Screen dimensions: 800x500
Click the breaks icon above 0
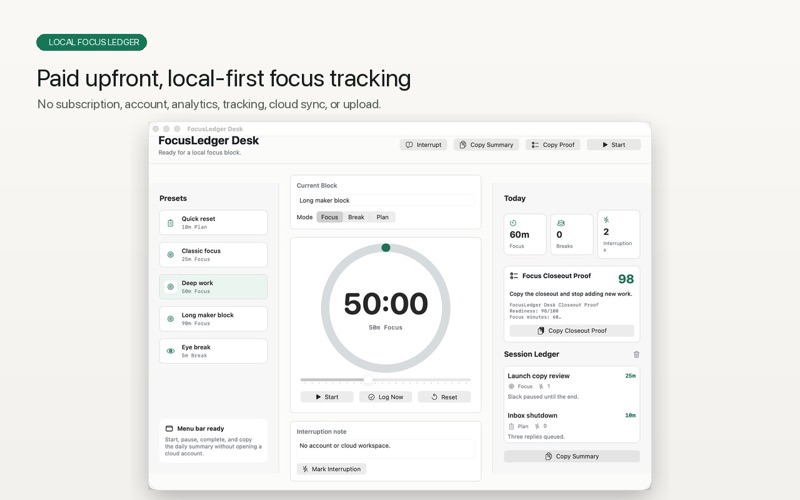click(561, 223)
